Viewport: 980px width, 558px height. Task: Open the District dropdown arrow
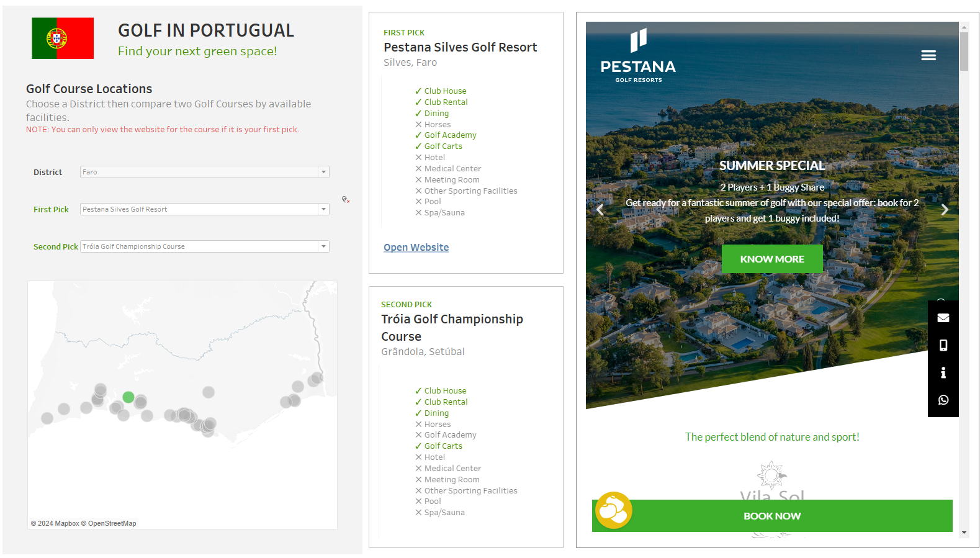pyautogui.click(x=323, y=172)
